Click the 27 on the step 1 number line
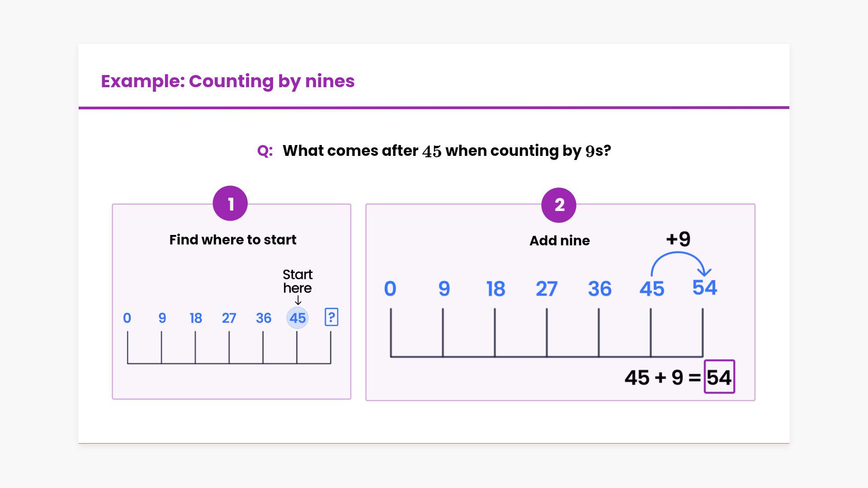 229,318
